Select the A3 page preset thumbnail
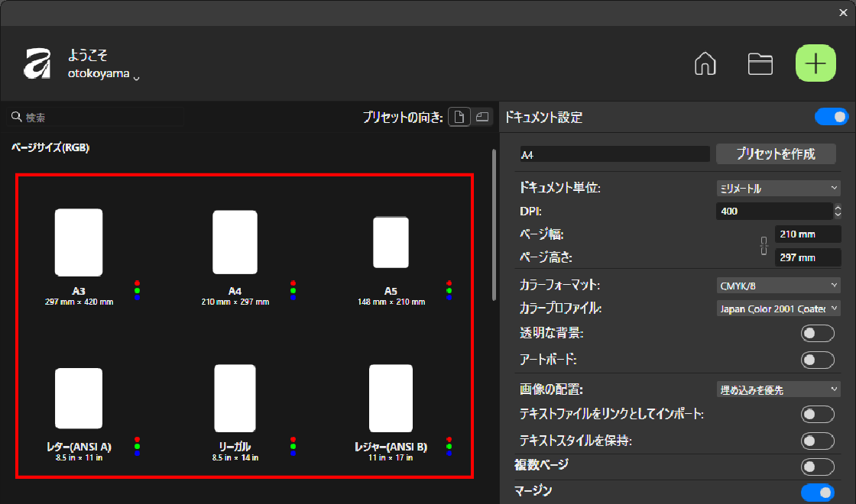 79,242
